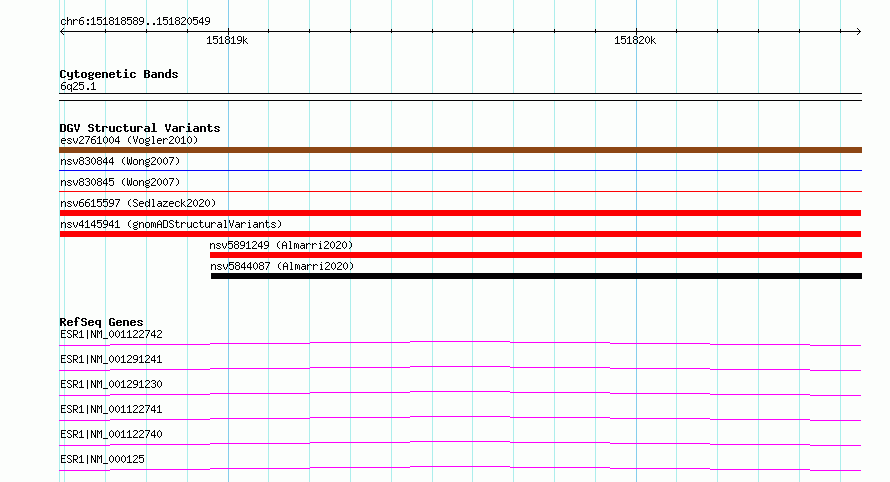Open transcript ESR1|NM_001291230
The height and width of the screenshot is (482, 890).
pyautogui.click(x=111, y=384)
